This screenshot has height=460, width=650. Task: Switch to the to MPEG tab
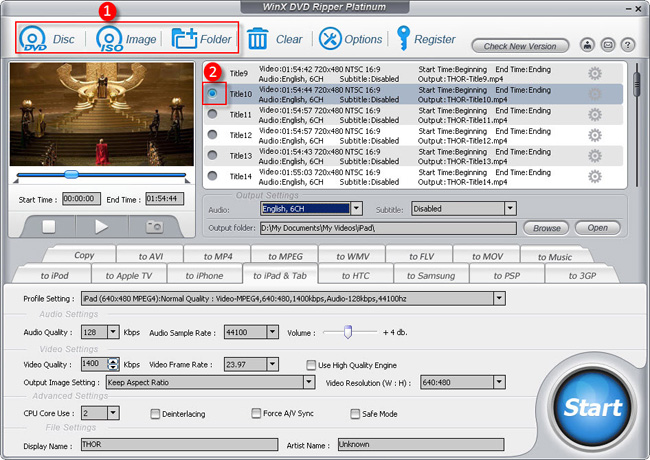pos(285,256)
